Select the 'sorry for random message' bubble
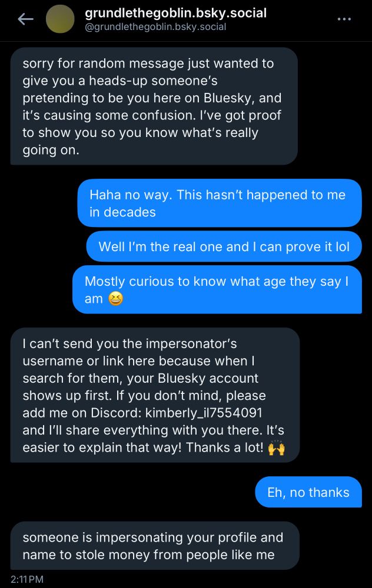372x588 pixels. click(x=154, y=106)
